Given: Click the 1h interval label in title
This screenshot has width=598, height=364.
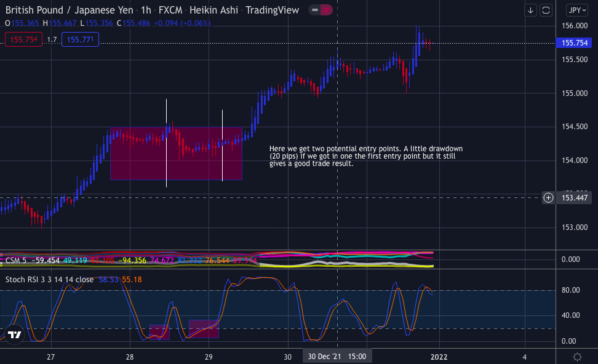Looking at the screenshot, I should 146,10.
